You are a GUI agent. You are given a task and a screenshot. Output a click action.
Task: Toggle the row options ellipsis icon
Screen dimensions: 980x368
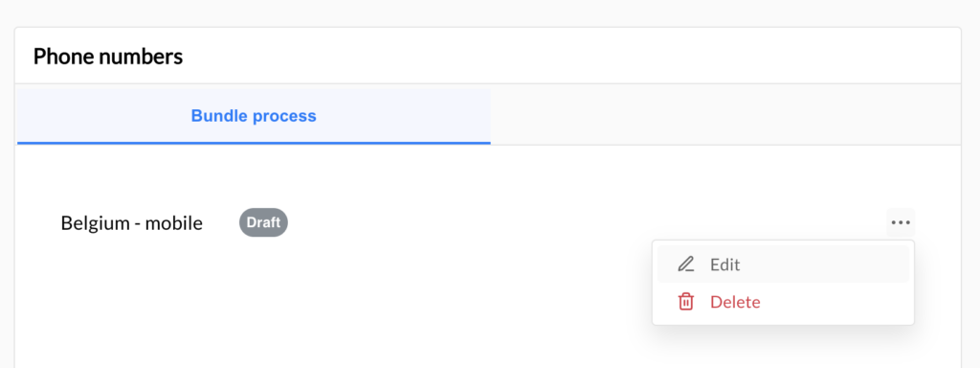click(x=900, y=222)
